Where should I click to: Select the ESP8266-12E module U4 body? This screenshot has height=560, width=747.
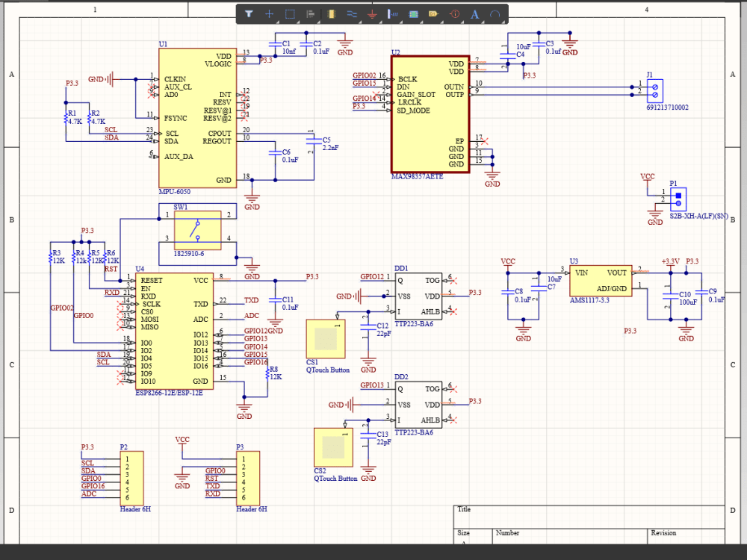coord(174,331)
